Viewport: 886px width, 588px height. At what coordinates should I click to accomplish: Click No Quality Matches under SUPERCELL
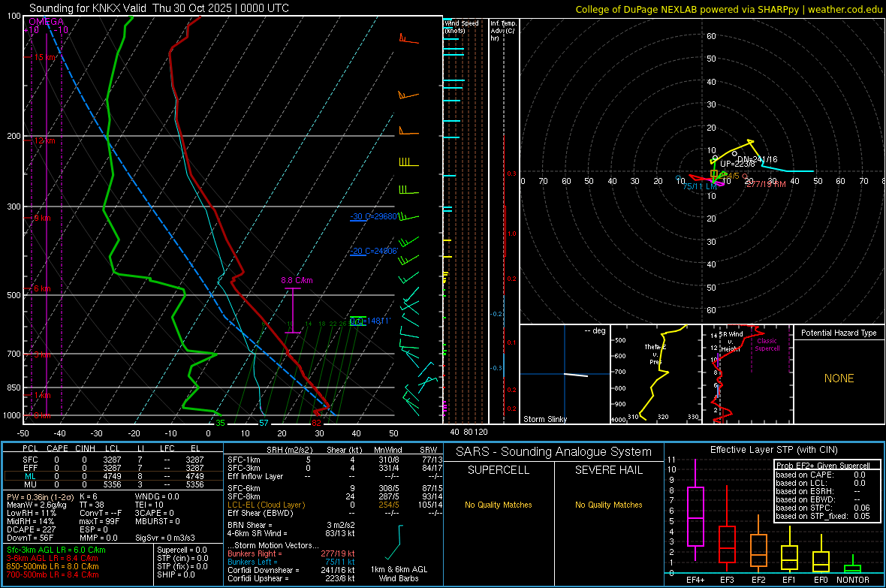point(499,505)
